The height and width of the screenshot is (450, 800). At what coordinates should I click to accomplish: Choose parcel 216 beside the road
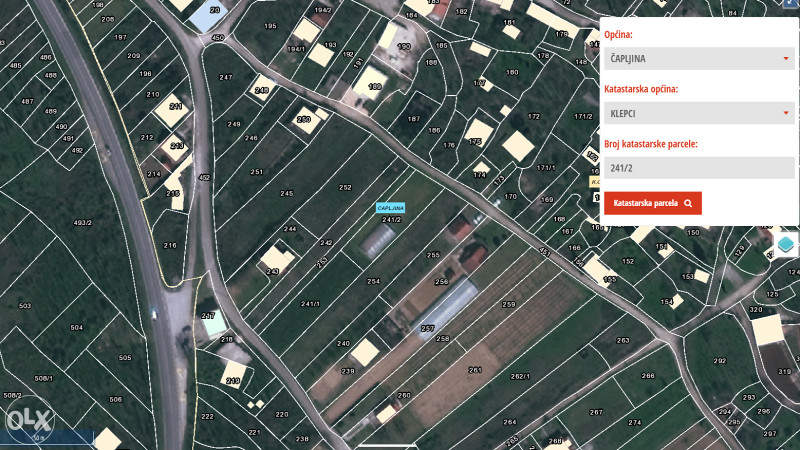click(170, 245)
